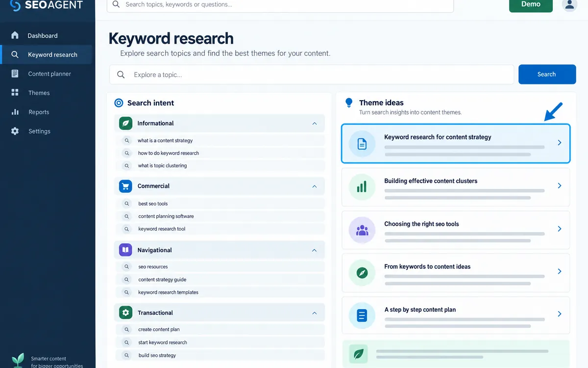
Task: Open arrow on Building effective content clusters
Action: click(560, 186)
